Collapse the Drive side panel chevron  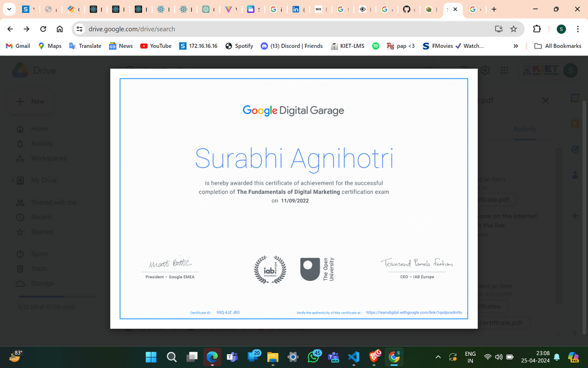pyautogui.click(x=575, y=333)
